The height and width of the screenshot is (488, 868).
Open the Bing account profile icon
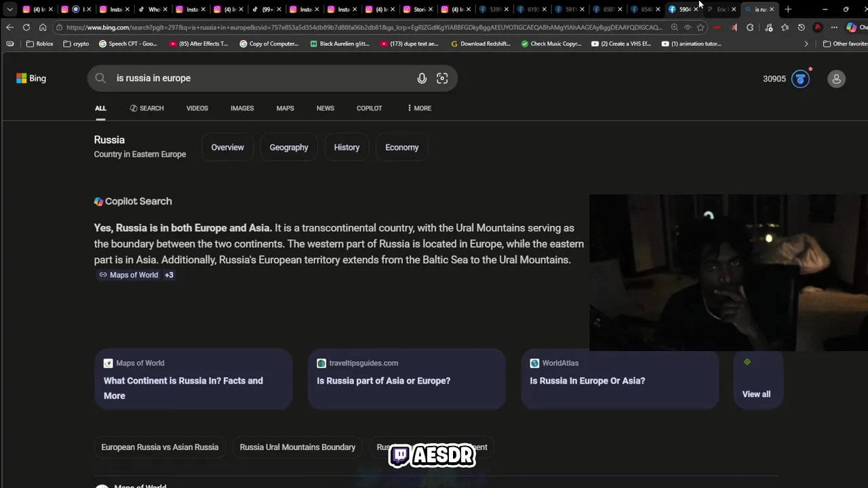coord(836,79)
